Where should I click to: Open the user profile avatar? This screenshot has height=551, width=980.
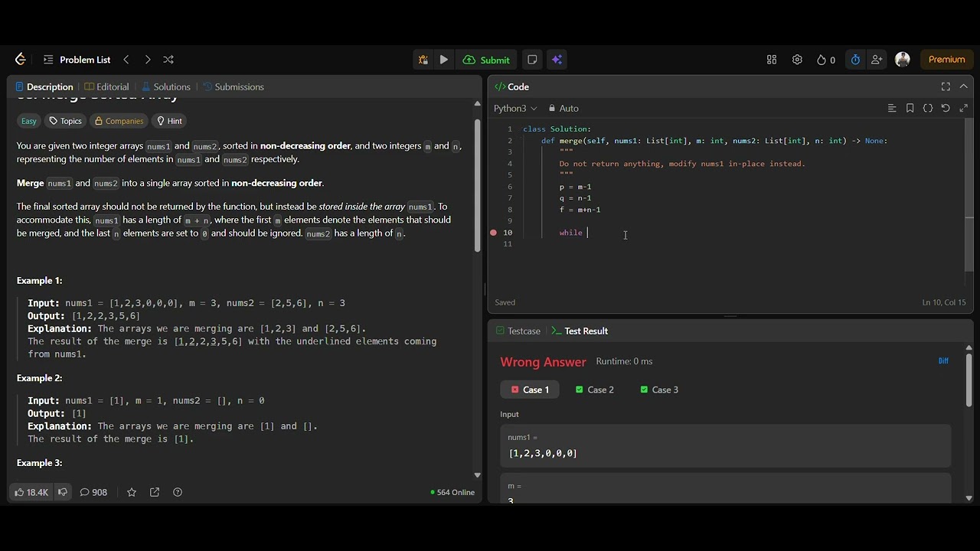(x=903, y=60)
